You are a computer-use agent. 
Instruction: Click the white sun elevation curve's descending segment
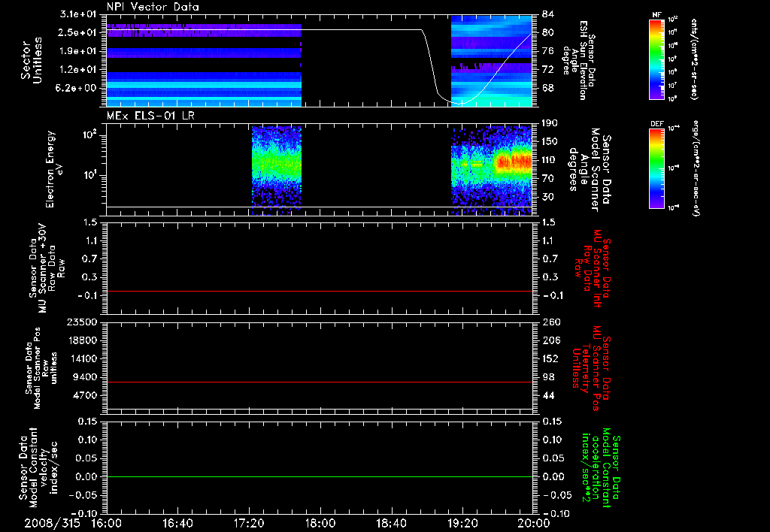pos(429,60)
